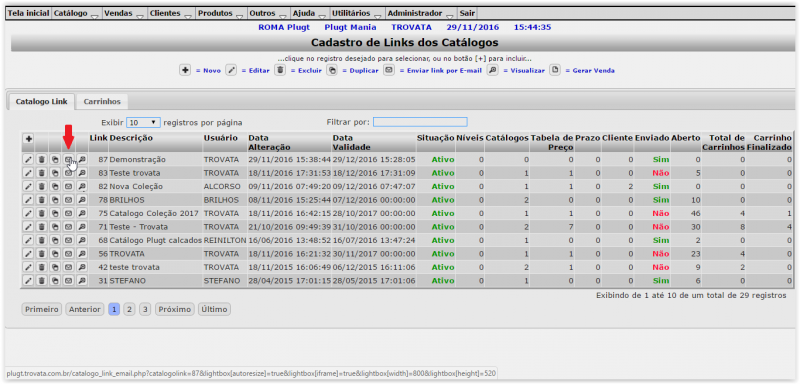The width and height of the screenshot is (800, 384).
Task: Edit the link 56 TROVATA record
Action: [29, 253]
